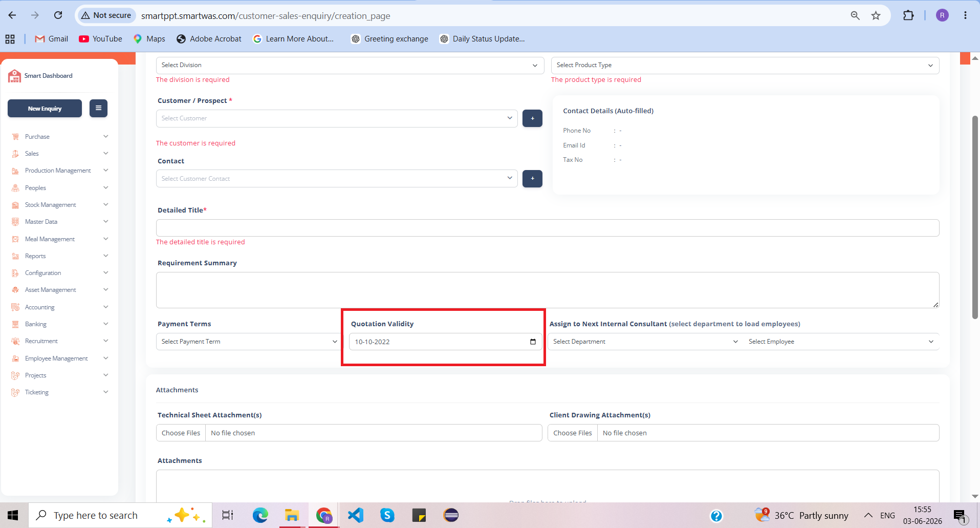Open the Select Department dropdown

pos(645,342)
